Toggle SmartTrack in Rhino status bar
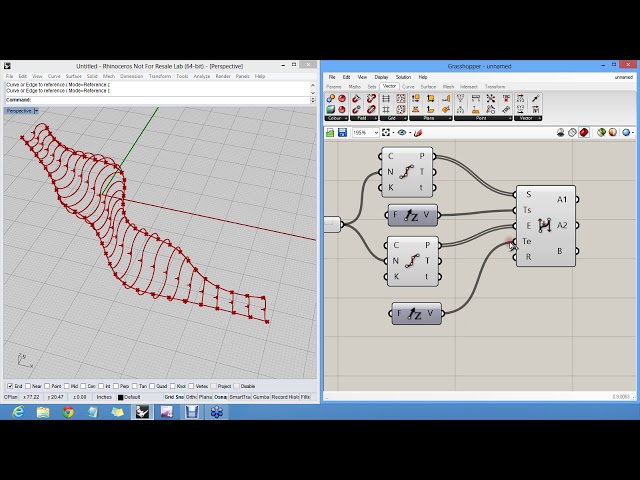Viewport: 640px width, 480px height. [240, 397]
